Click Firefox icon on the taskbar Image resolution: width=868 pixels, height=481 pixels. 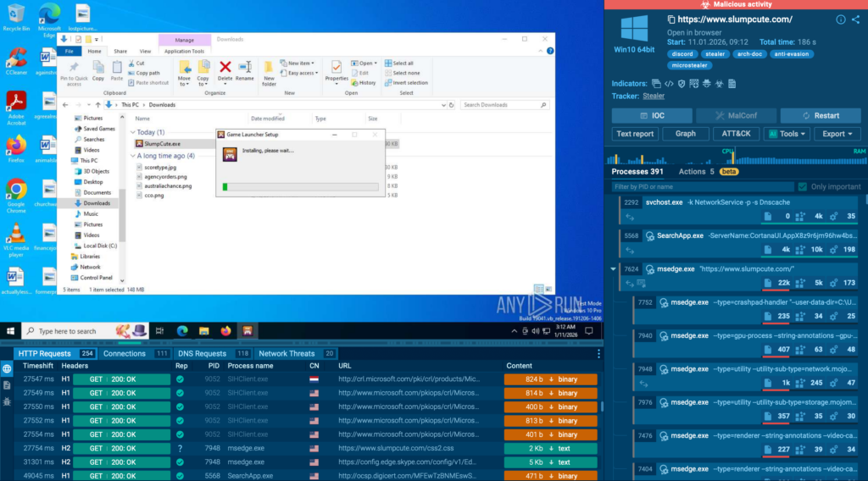point(225,331)
